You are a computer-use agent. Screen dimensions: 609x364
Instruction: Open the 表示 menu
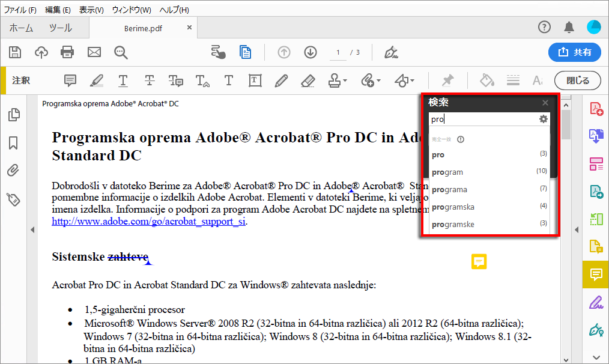(x=91, y=10)
